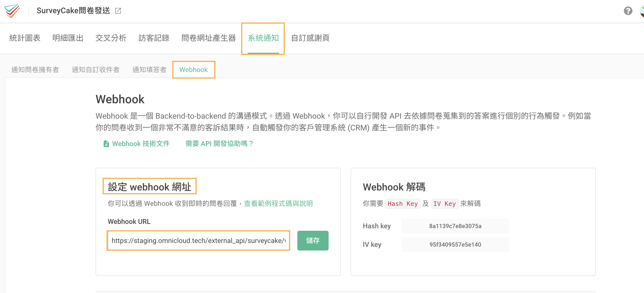
Task: Click the 需要 API 開發協助嗎 link
Action: (x=218, y=144)
